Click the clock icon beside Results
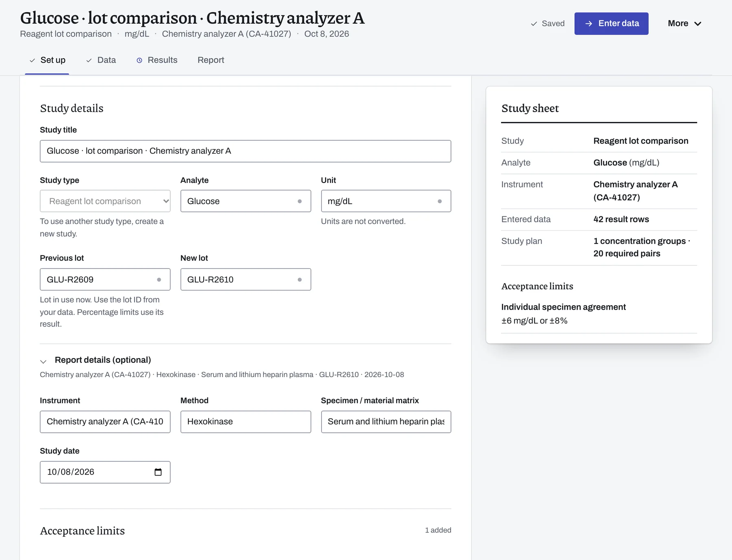 pyautogui.click(x=139, y=61)
